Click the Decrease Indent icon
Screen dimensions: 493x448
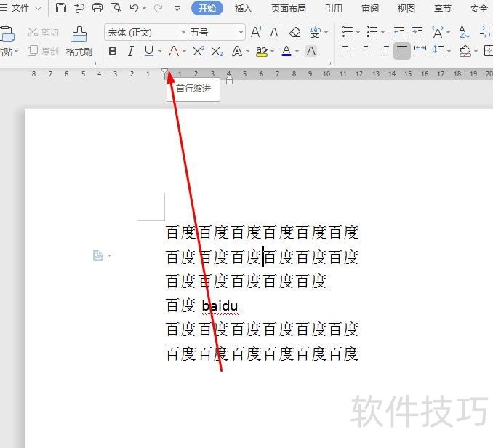399,32
